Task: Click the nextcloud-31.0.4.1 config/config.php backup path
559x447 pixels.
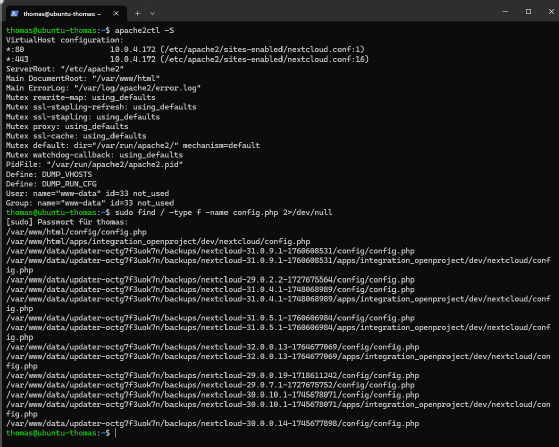Action: (x=210, y=289)
